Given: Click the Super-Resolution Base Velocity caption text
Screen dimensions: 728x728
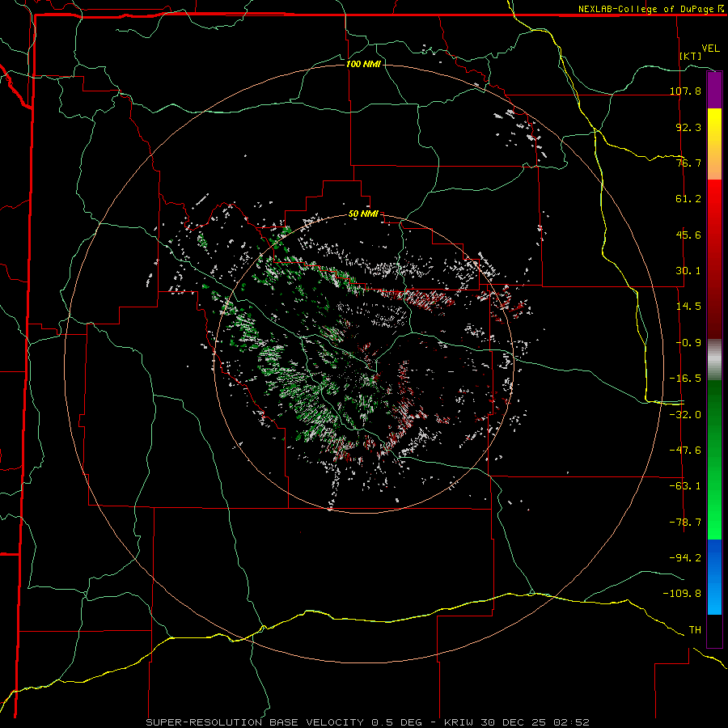Looking at the screenshot, I should [x=368, y=722].
